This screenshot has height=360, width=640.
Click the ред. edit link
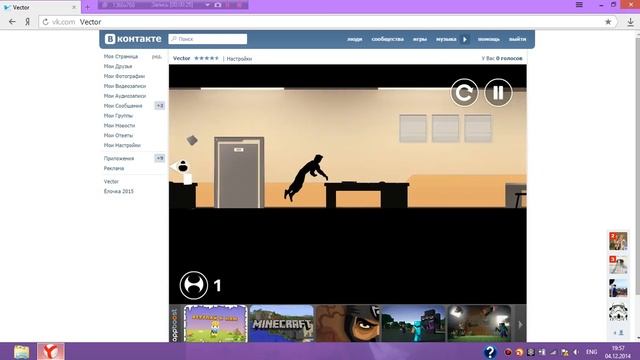click(157, 57)
